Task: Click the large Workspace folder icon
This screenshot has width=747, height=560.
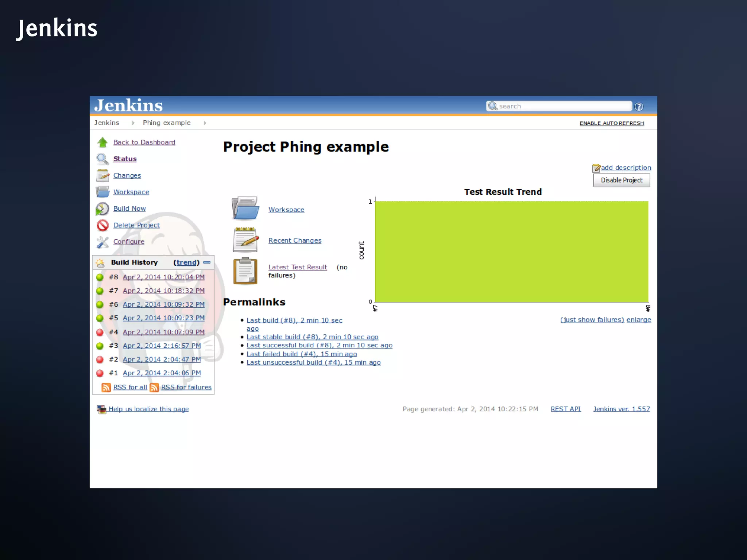Action: (245, 208)
